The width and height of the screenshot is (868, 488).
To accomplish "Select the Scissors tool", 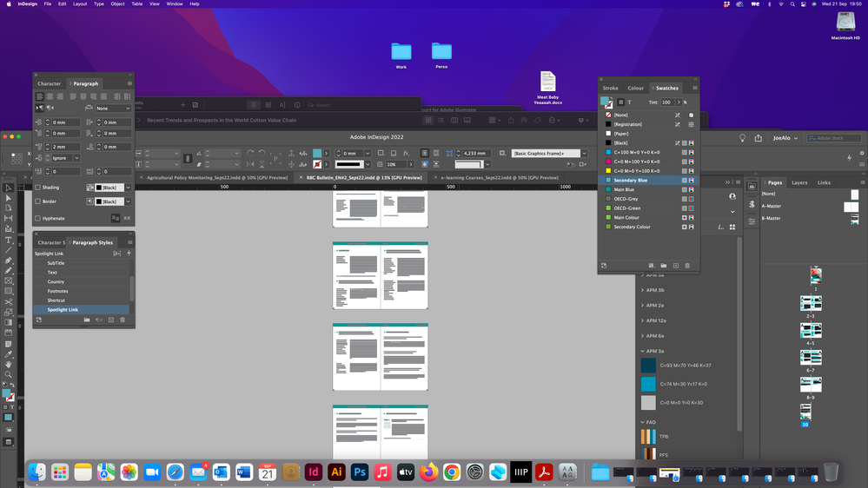I will 9,302.
